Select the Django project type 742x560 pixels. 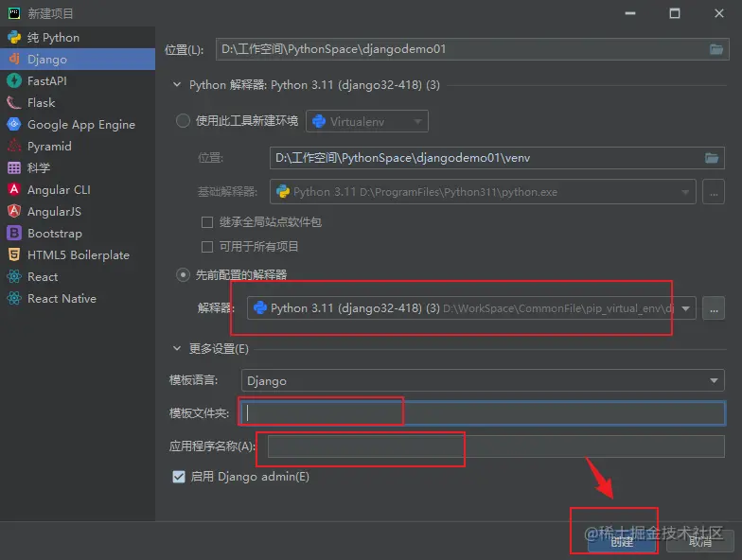pyautogui.click(x=78, y=59)
